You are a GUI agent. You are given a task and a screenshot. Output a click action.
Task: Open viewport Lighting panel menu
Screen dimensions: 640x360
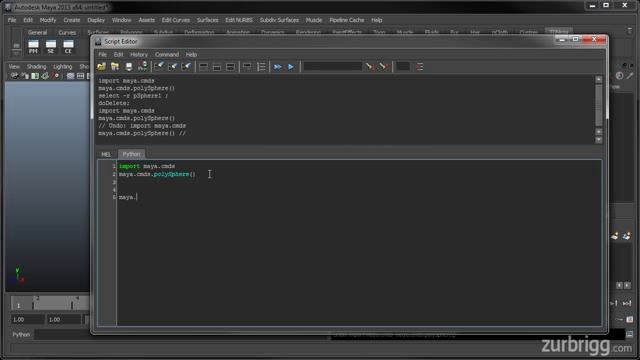62,67
